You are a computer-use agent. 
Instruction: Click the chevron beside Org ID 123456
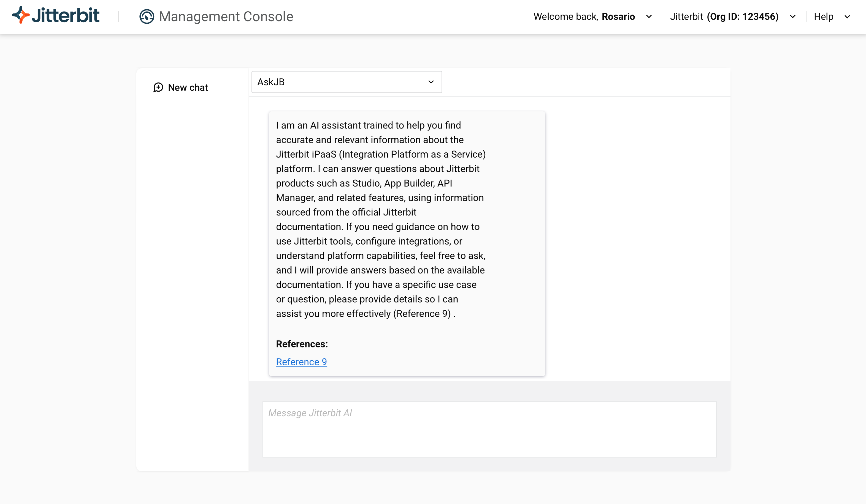(x=792, y=17)
